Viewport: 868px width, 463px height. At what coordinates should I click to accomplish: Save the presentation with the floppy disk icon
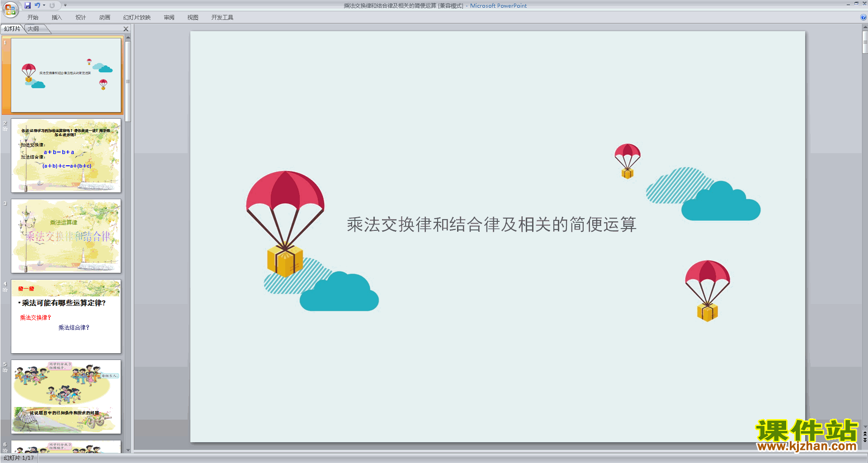[28, 5]
